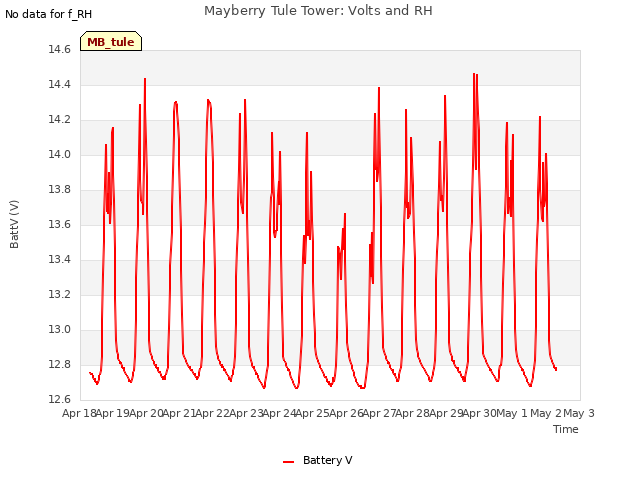
Task: Click the BattV (V) axis label
Action: [x=14, y=224]
